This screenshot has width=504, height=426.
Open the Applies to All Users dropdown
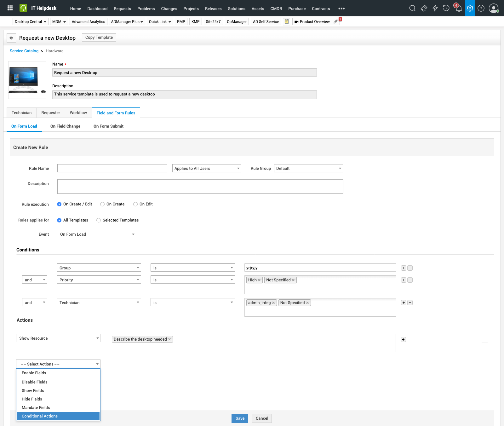pos(206,168)
